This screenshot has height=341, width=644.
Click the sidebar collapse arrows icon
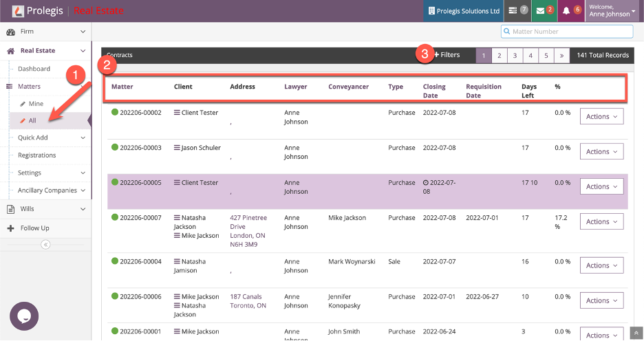(45, 245)
